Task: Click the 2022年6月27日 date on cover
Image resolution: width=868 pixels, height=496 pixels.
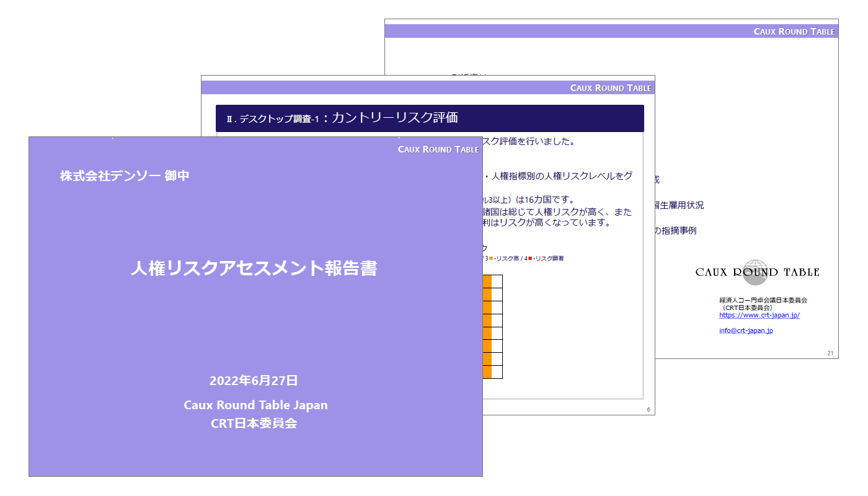Action: click(x=254, y=381)
